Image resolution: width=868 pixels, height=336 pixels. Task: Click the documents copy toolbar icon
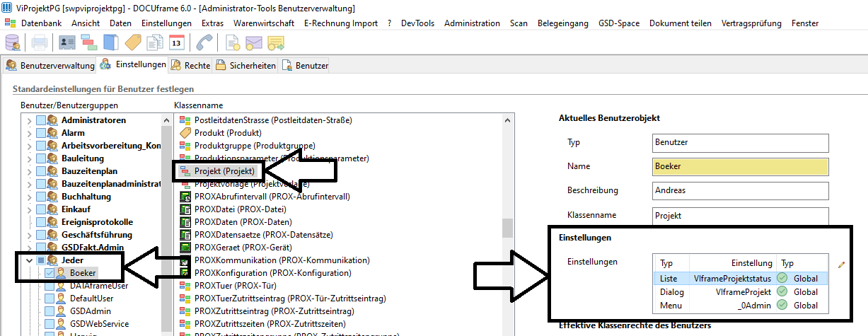(x=154, y=42)
